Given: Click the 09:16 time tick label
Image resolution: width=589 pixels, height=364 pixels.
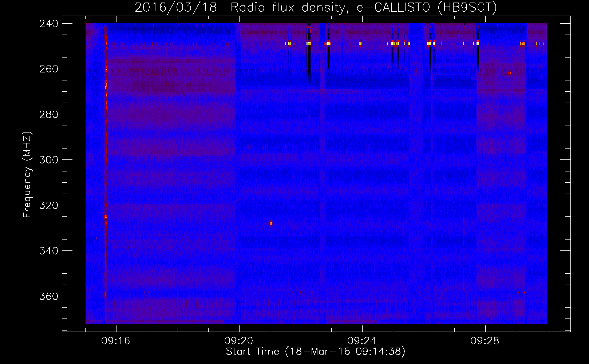Looking at the screenshot, I should 116,341.
